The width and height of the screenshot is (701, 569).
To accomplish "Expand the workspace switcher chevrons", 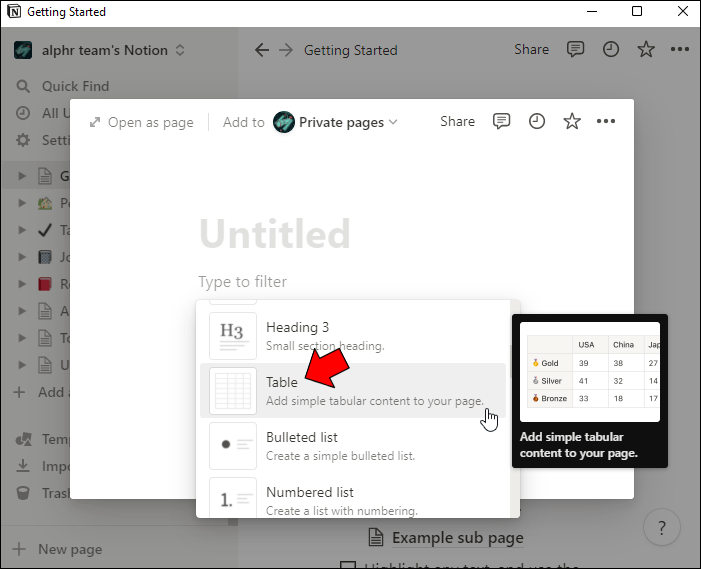I will [180, 50].
